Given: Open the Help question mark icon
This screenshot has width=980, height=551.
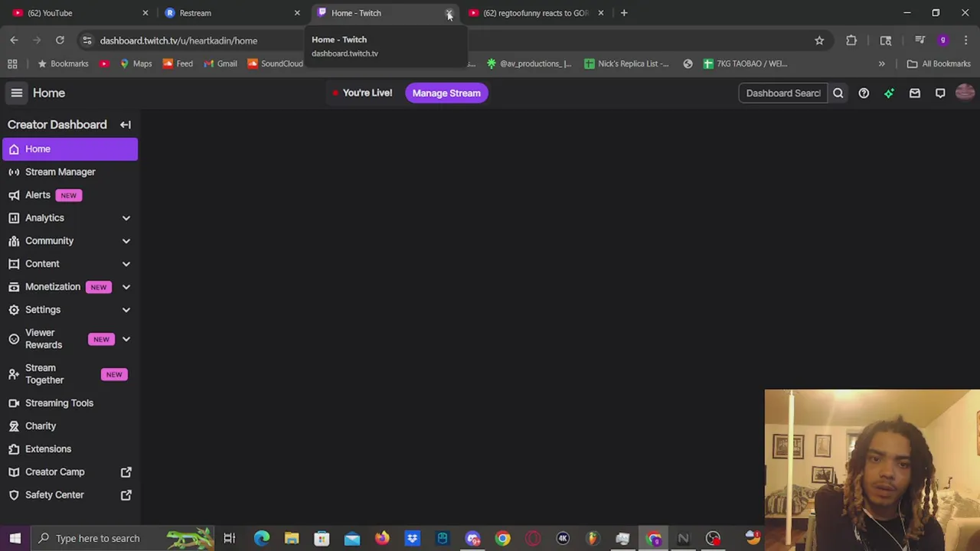Looking at the screenshot, I should point(864,93).
